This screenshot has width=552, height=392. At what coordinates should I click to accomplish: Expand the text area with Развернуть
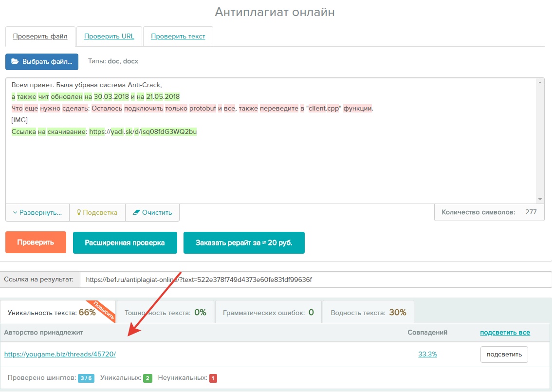pos(37,213)
